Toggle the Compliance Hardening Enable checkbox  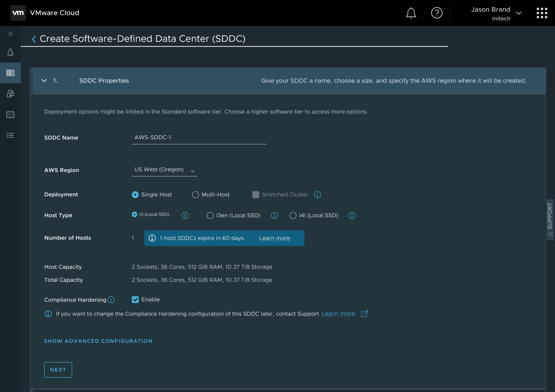point(135,300)
